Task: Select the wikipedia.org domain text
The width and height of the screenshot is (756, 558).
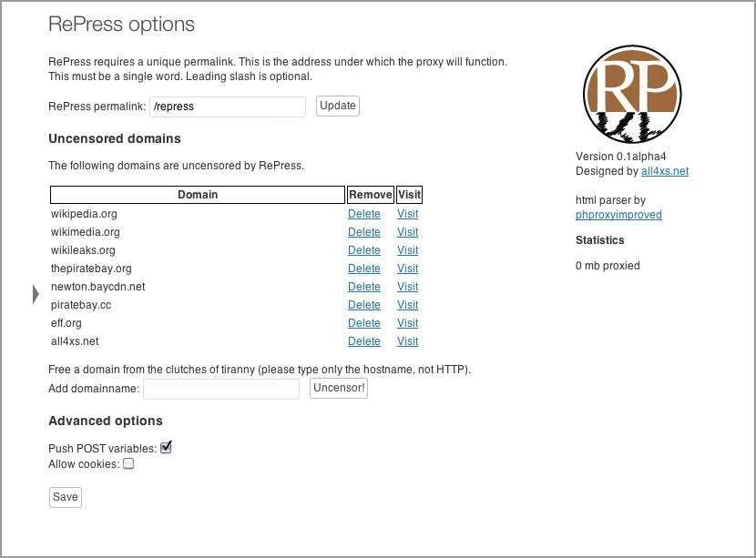Action: coord(84,214)
